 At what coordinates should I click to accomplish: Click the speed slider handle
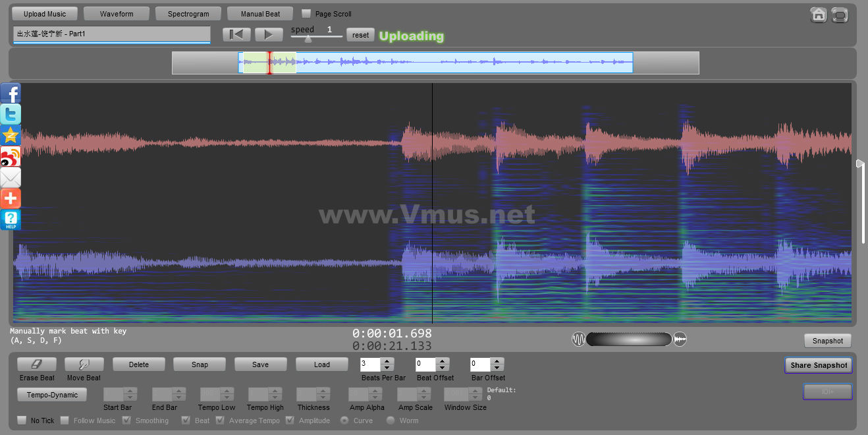tap(308, 39)
